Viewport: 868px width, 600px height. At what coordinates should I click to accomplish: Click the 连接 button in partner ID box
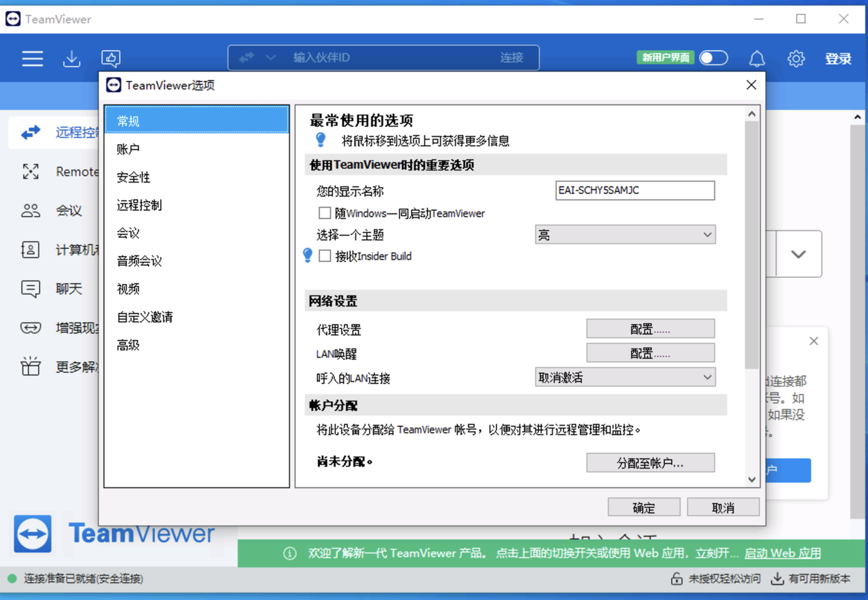click(512, 58)
